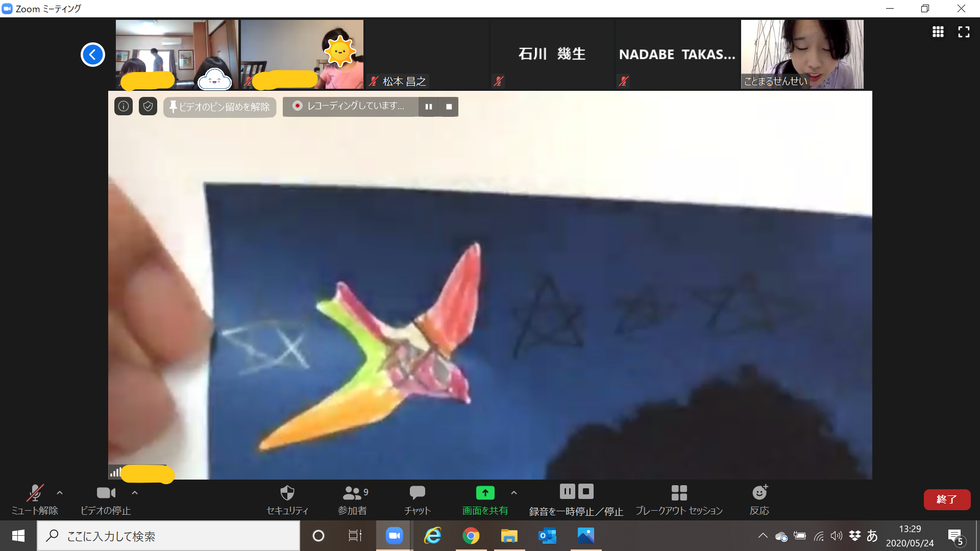Enter full screen mode

(x=964, y=32)
